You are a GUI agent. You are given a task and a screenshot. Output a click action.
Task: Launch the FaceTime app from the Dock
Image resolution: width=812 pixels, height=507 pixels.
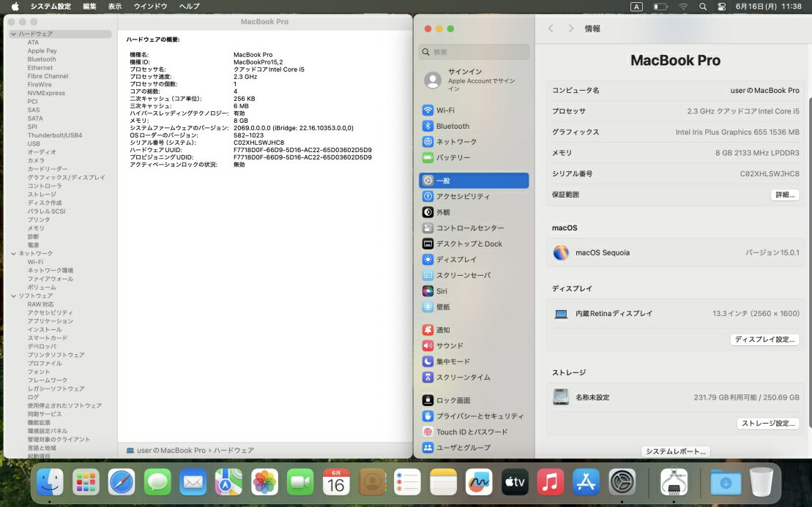pyautogui.click(x=300, y=482)
